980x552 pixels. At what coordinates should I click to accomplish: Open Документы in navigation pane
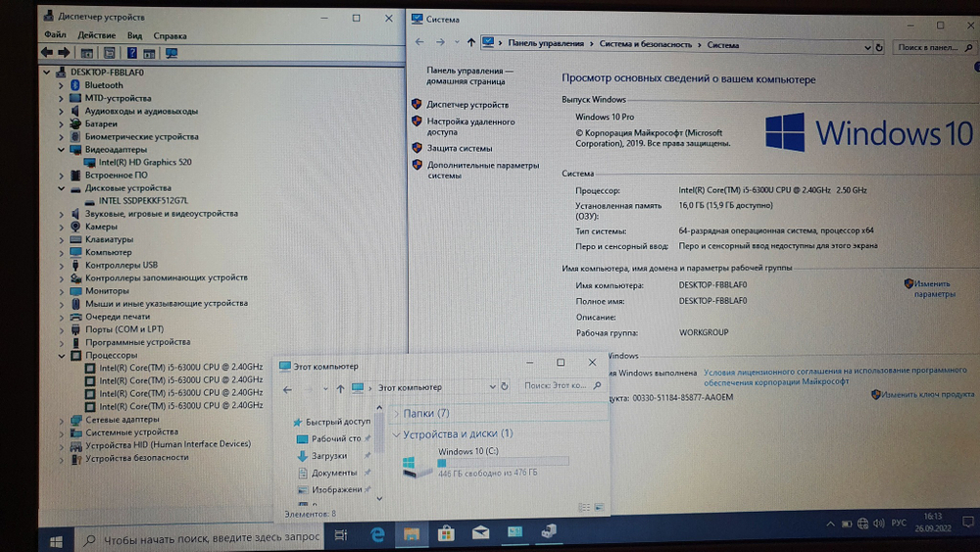(334, 474)
